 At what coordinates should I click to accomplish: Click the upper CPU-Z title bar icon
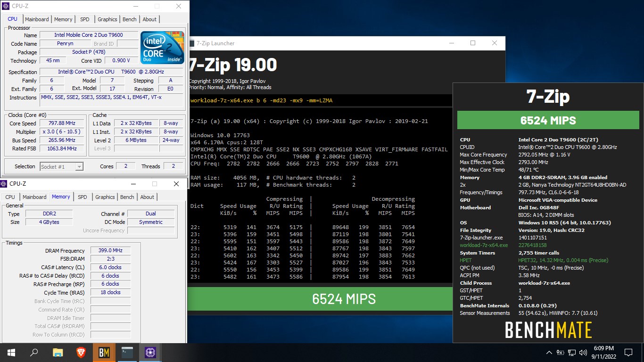tap(6, 6)
